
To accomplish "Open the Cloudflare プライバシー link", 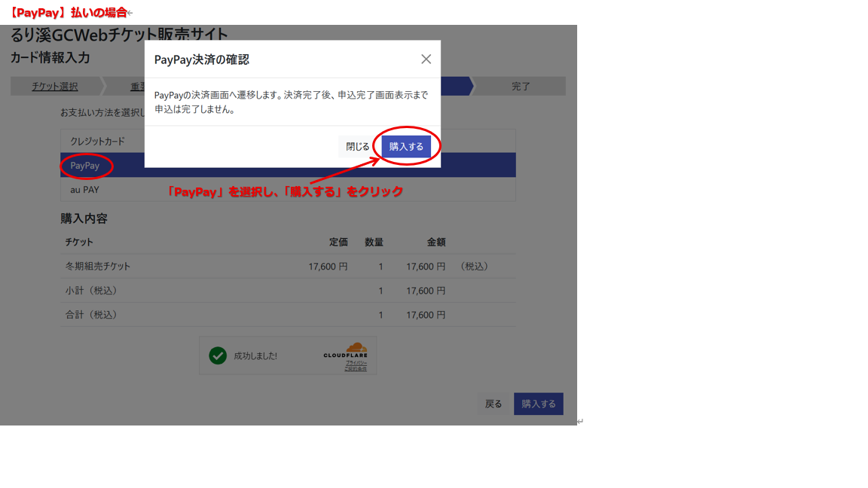I will point(356,363).
